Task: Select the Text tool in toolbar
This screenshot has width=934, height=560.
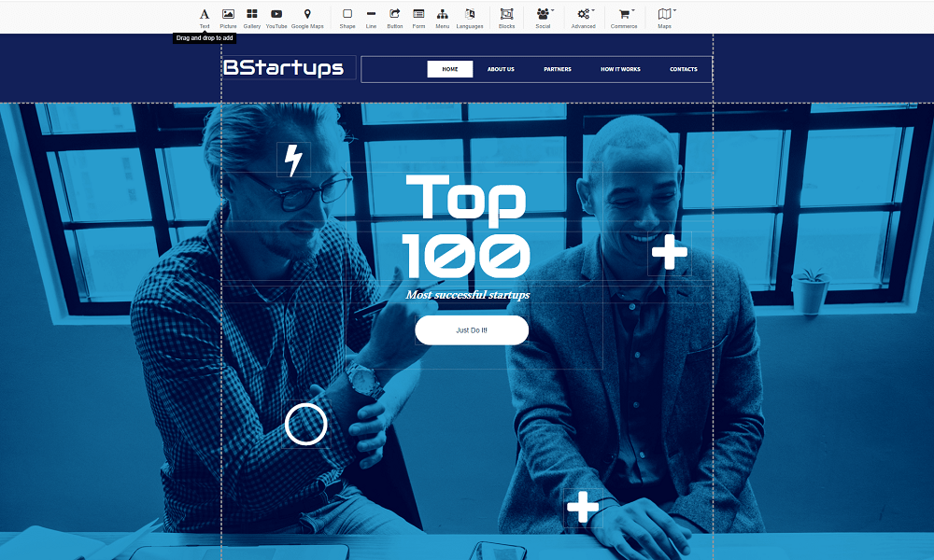Action: point(205,18)
